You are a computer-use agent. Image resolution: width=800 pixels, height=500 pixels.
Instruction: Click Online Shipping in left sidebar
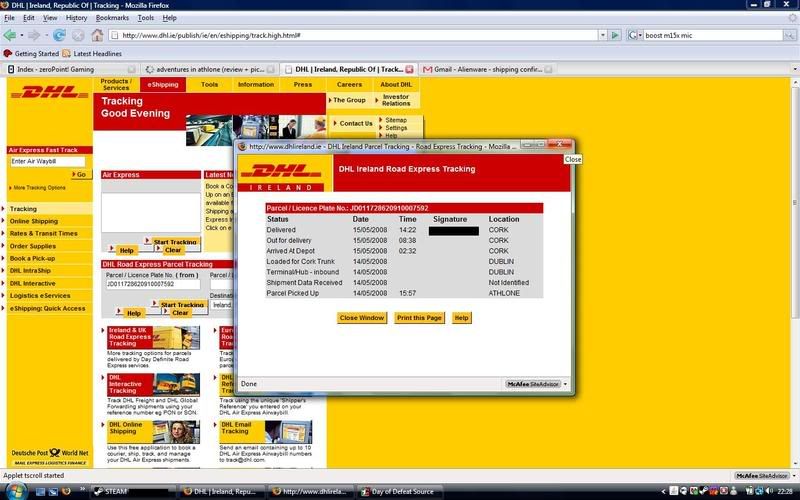coord(34,221)
